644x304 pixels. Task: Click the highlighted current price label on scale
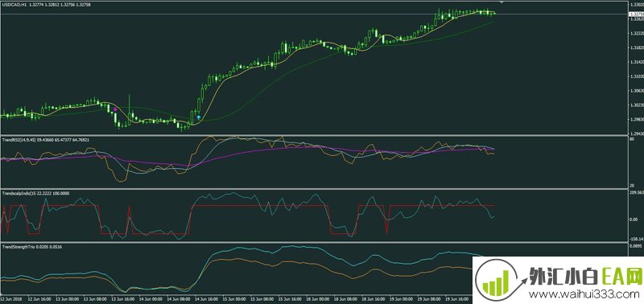636,14
